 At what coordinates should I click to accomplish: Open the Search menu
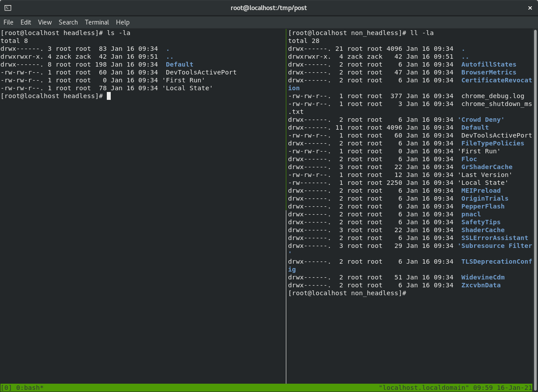pyautogui.click(x=68, y=22)
